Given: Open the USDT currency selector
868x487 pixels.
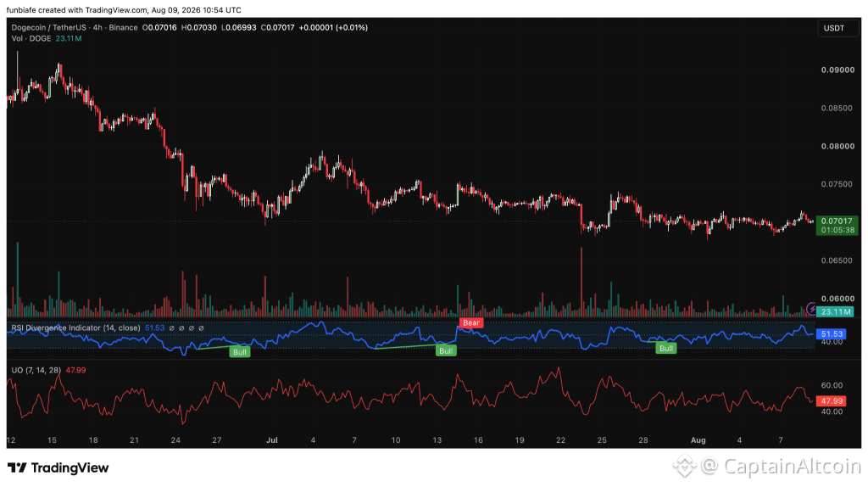Looking at the screenshot, I should pos(837,28).
